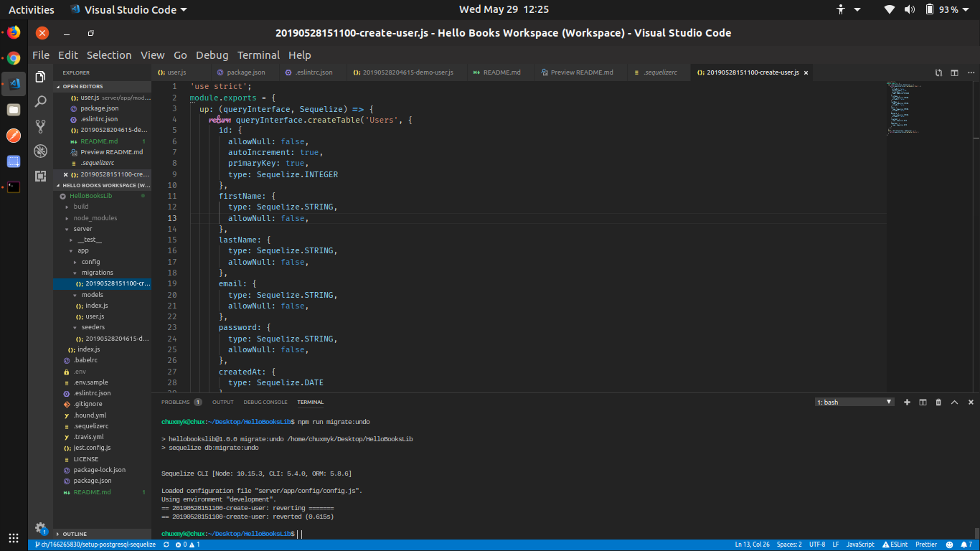
Task: Maximize the panel with the up chevron
Action: click(x=954, y=402)
